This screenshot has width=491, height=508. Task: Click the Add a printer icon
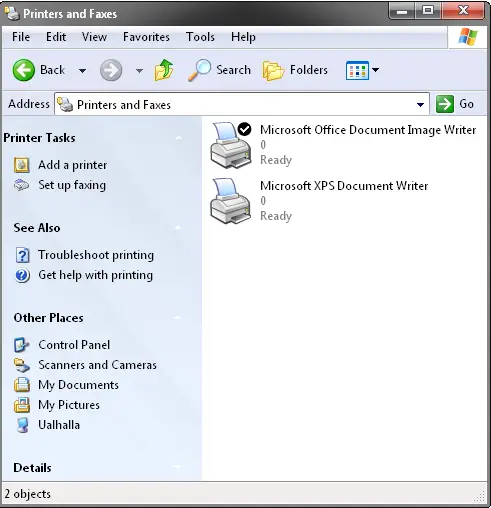22,165
